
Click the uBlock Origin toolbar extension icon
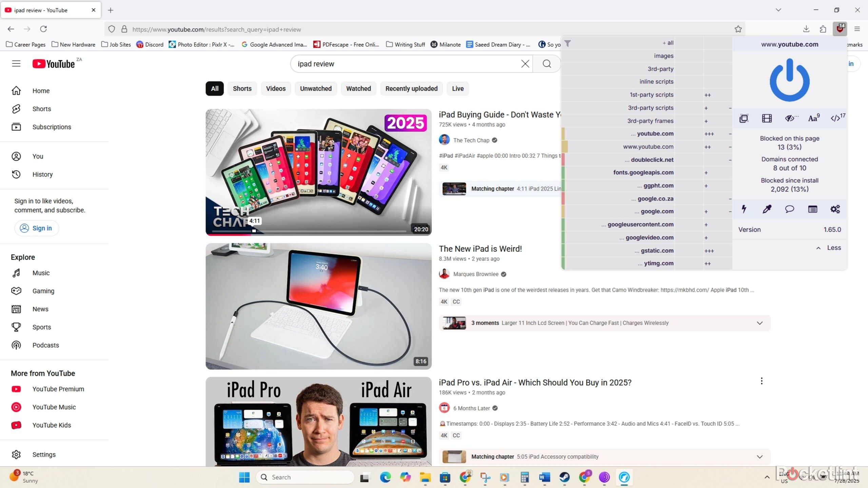click(x=840, y=29)
